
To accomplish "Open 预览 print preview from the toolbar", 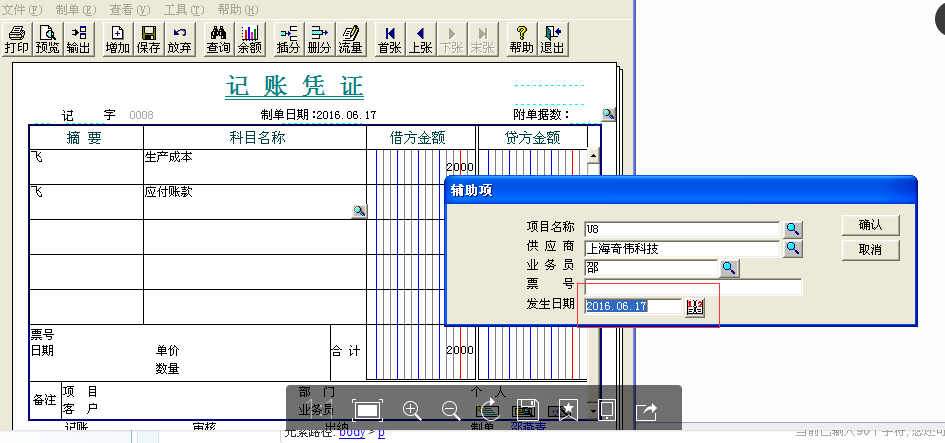I will click(x=47, y=40).
